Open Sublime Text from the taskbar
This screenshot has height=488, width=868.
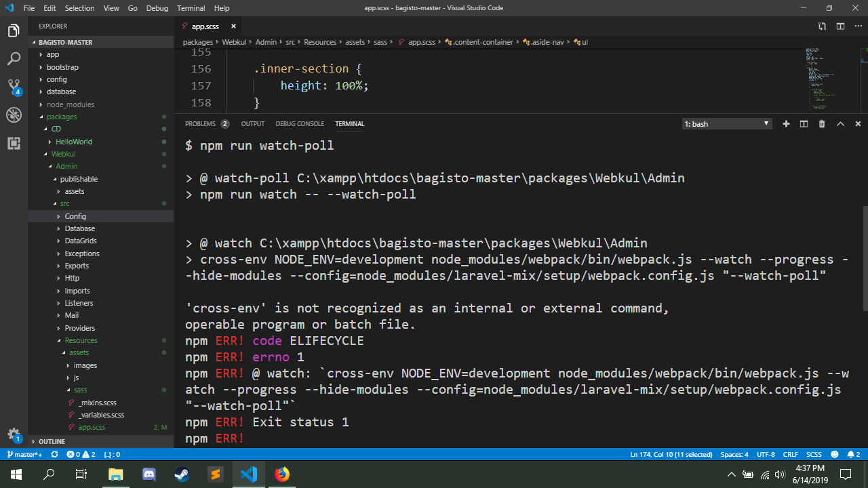pyautogui.click(x=215, y=474)
